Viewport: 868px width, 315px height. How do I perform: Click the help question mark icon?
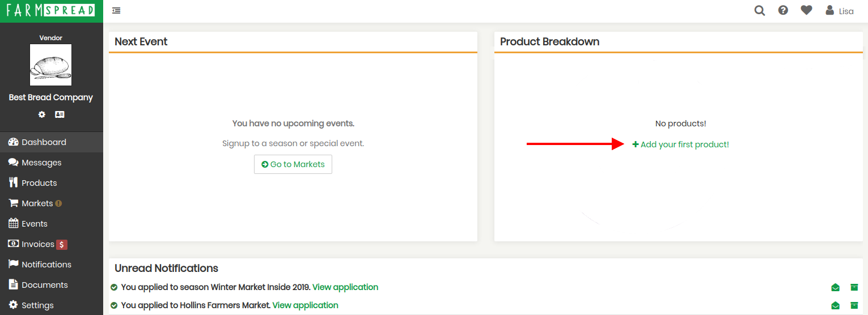pos(783,10)
